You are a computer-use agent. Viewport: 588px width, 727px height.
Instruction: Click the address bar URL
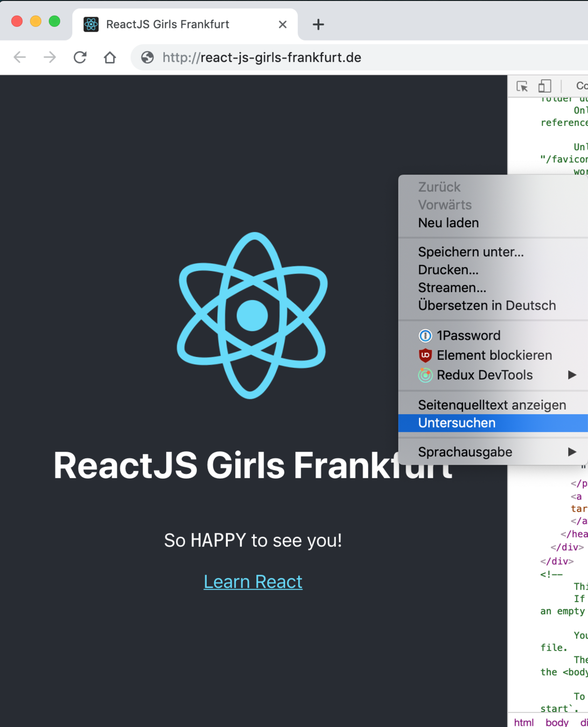[x=262, y=57]
